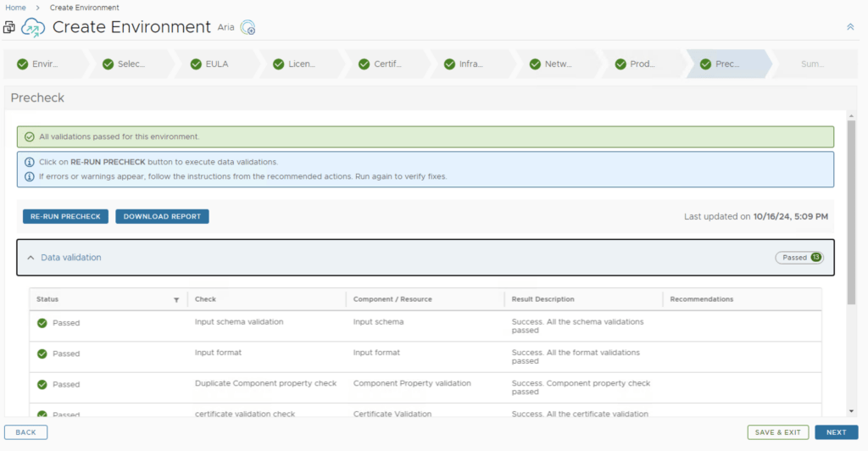Click the stacked pages icon beside cloud logo

[x=9, y=28]
